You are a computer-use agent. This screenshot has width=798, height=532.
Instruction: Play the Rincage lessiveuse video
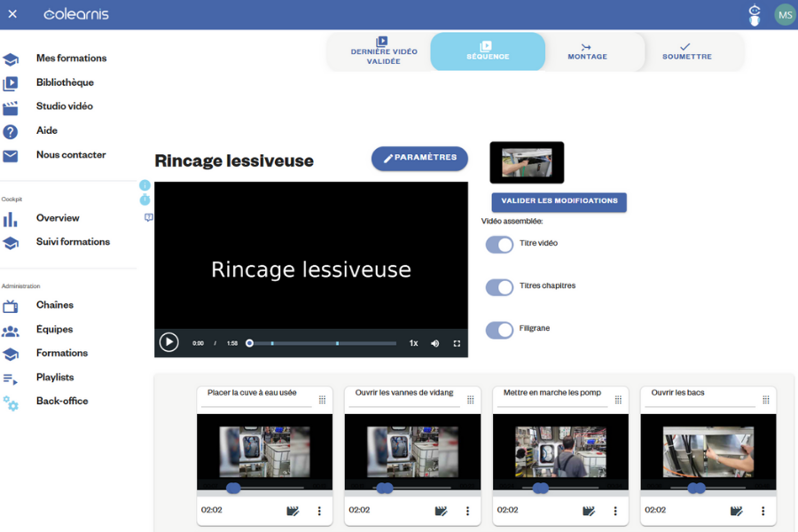(x=168, y=342)
